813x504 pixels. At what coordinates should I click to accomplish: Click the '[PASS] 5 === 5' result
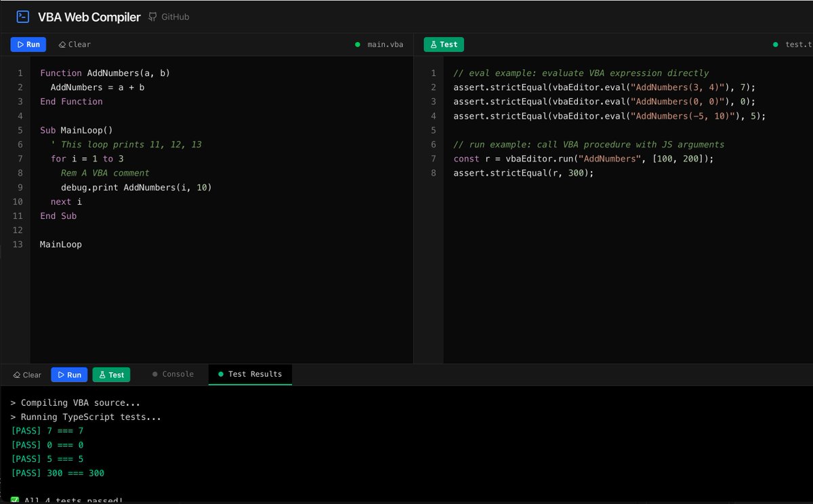47,459
